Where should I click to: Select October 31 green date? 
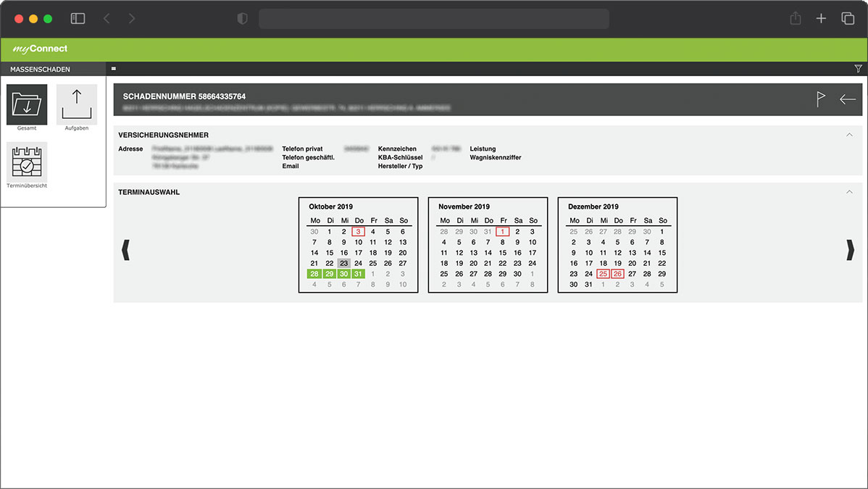tap(359, 274)
